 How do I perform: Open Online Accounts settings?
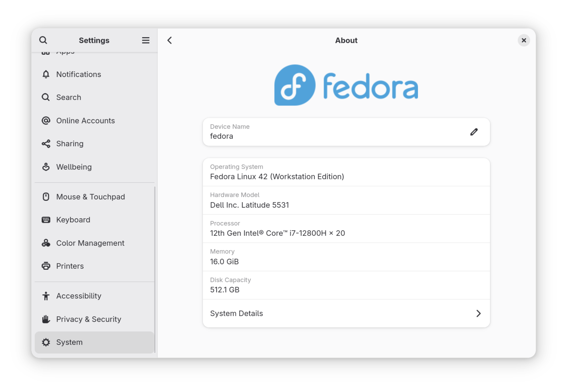point(85,121)
